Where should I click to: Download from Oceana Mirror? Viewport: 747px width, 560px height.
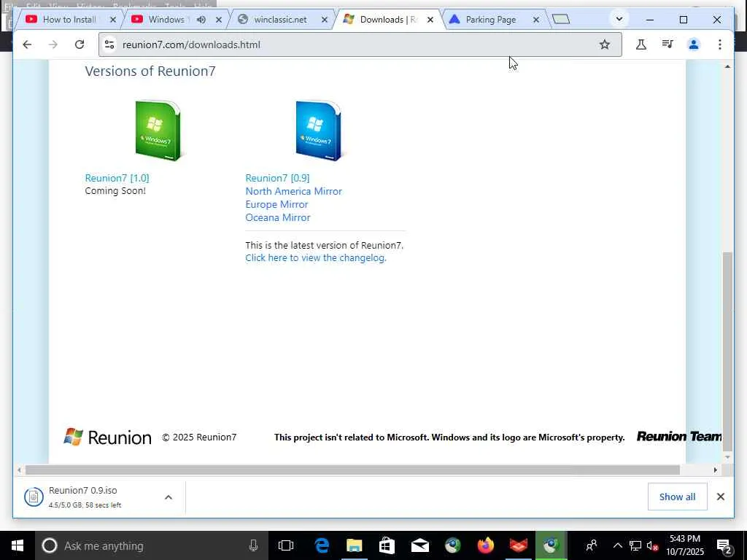278,217
